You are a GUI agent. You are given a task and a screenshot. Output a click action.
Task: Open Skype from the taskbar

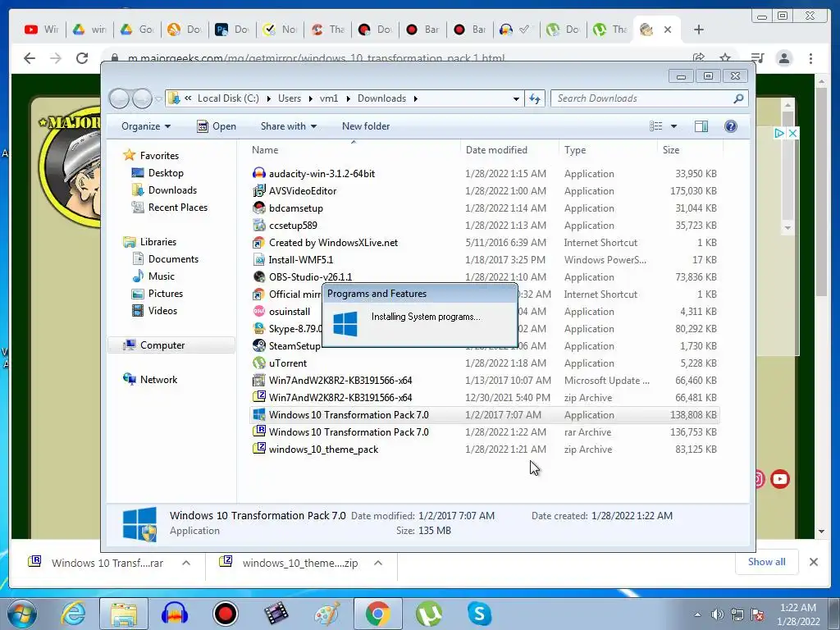tap(479, 614)
